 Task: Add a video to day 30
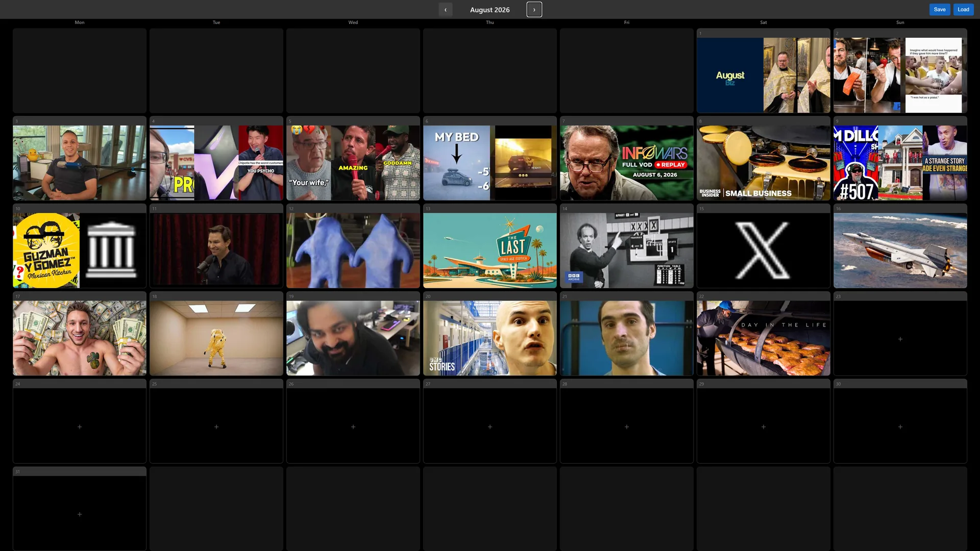(x=900, y=427)
